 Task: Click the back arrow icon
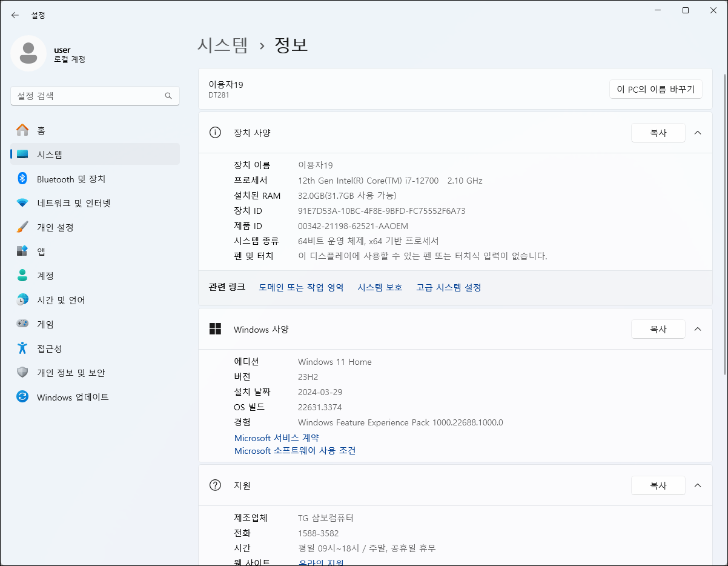(15, 15)
